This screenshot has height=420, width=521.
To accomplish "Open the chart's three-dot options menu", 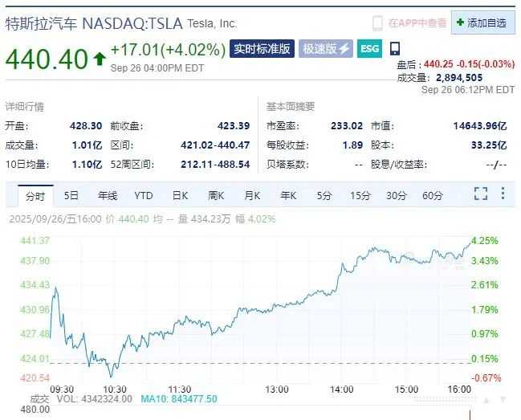I will [503, 194].
